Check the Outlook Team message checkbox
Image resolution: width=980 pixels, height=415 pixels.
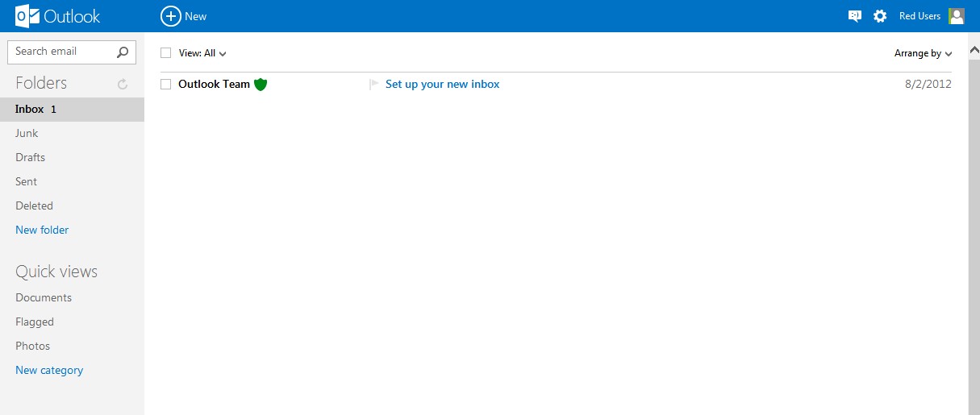[x=166, y=84]
